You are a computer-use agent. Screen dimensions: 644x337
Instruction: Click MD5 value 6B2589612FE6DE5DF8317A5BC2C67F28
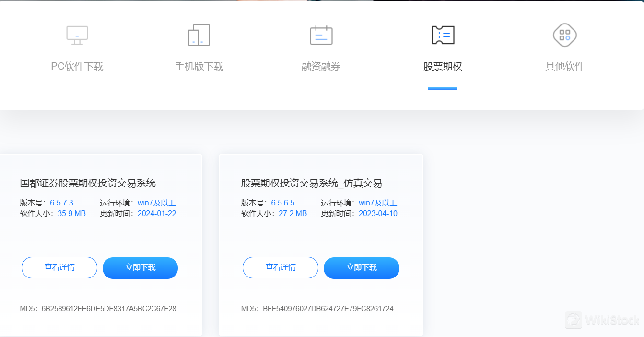pyautogui.click(x=109, y=309)
